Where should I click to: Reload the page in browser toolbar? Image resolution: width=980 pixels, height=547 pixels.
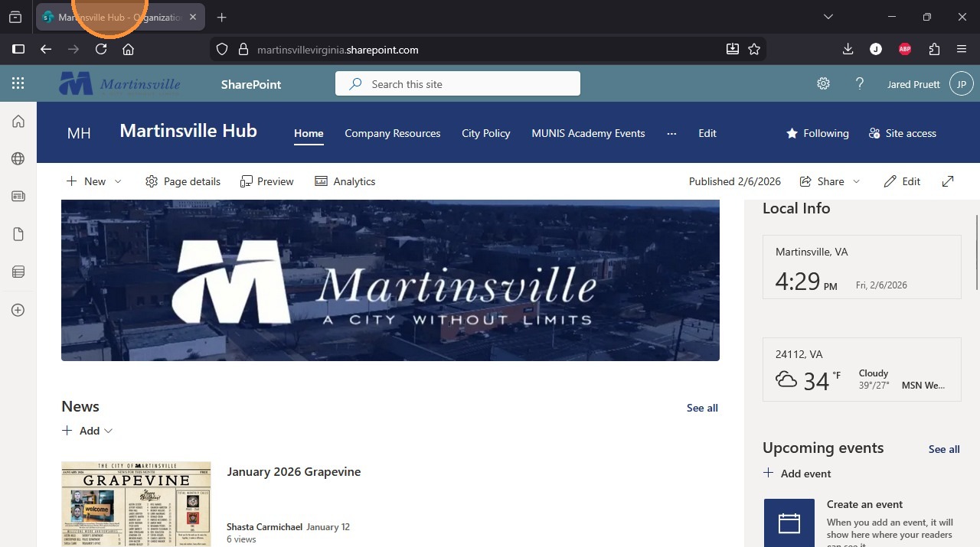click(x=101, y=49)
